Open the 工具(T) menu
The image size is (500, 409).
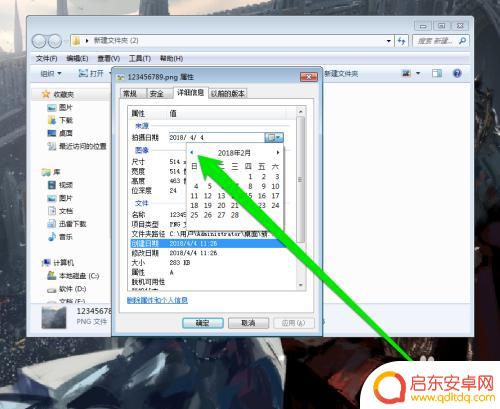pos(140,59)
